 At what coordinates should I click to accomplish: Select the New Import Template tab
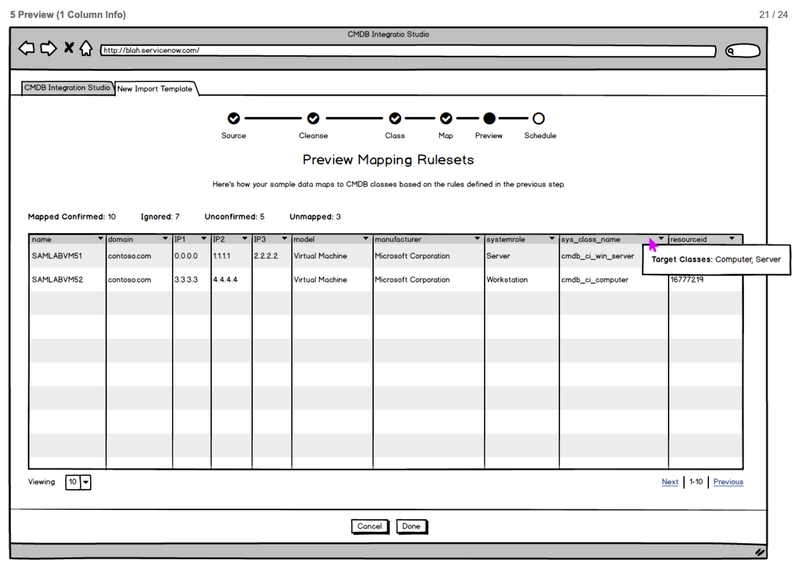pyautogui.click(x=155, y=89)
